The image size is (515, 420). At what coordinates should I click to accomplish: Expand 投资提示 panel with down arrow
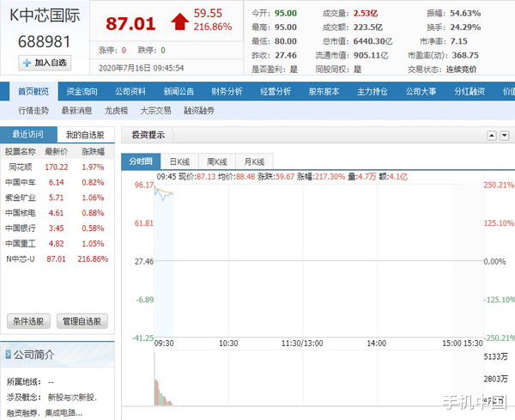(x=505, y=136)
